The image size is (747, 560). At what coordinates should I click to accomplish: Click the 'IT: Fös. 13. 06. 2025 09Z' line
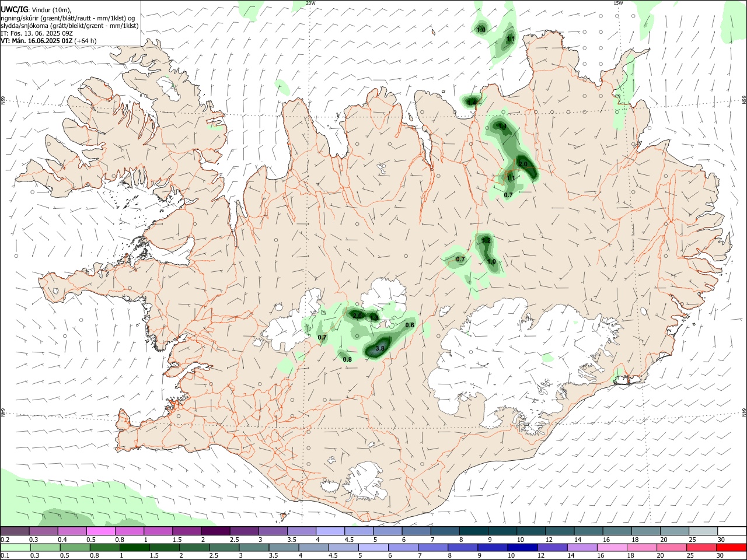pyautogui.click(x=37, y=33)
